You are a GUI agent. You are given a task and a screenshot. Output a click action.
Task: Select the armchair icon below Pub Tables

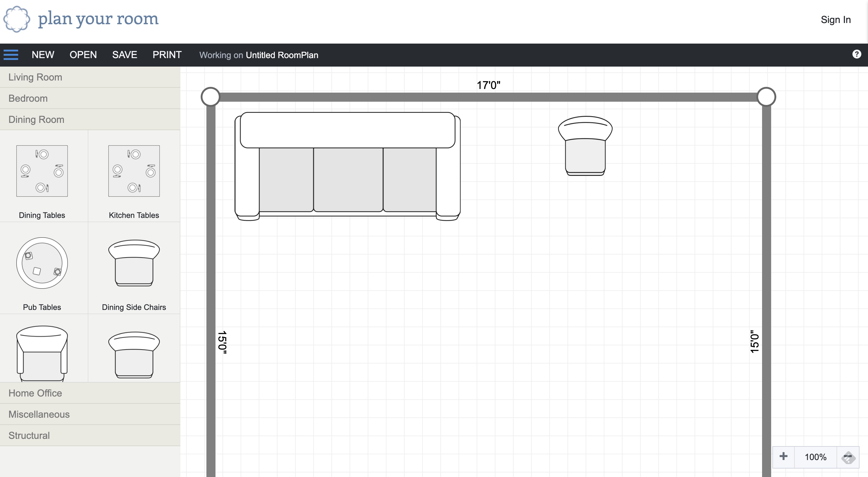[42, 353]
